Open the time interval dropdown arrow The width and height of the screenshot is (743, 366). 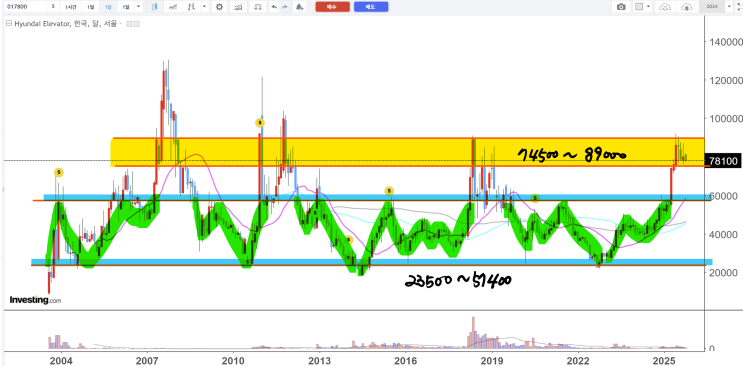(x=138, y=7)
